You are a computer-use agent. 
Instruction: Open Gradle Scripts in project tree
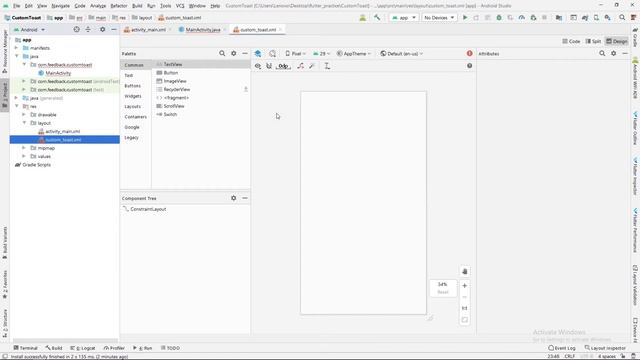click(36, 164)
